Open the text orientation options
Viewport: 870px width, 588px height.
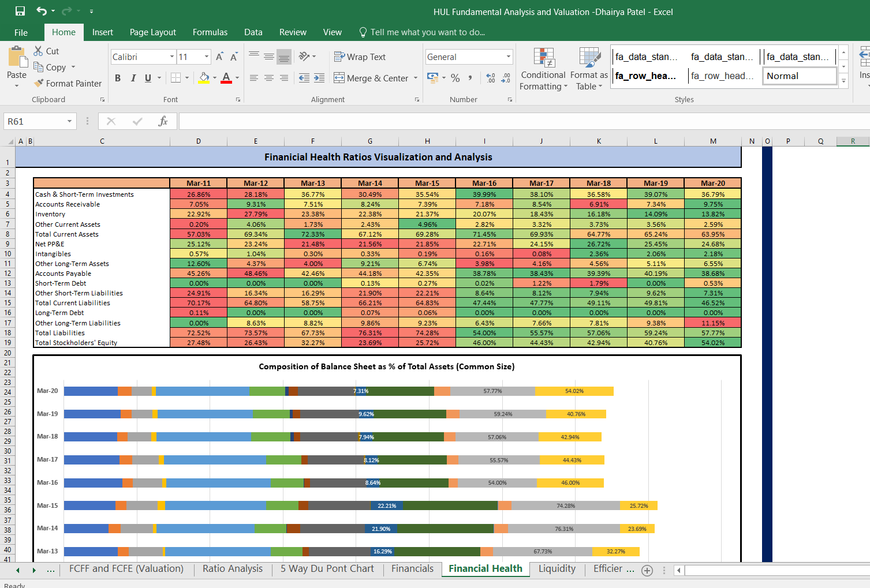pos(307,56)
